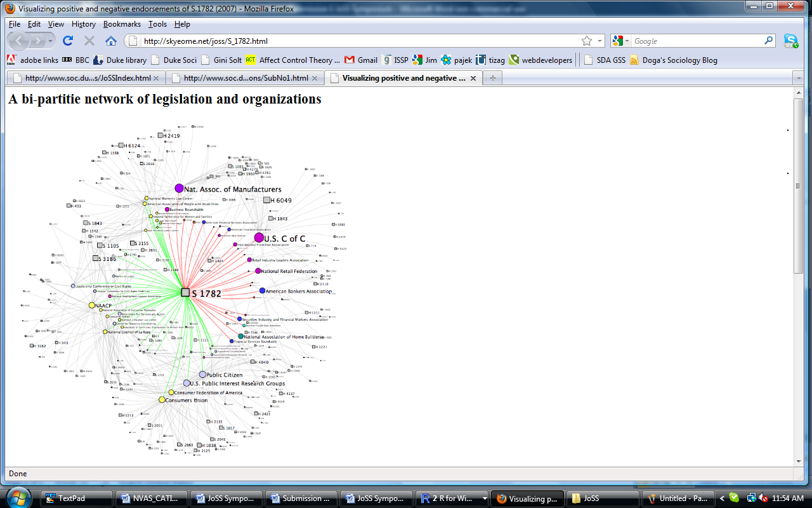Open the ISSP bookmark
The width and height of the screenshot is (812, 508).
point(395,60)
